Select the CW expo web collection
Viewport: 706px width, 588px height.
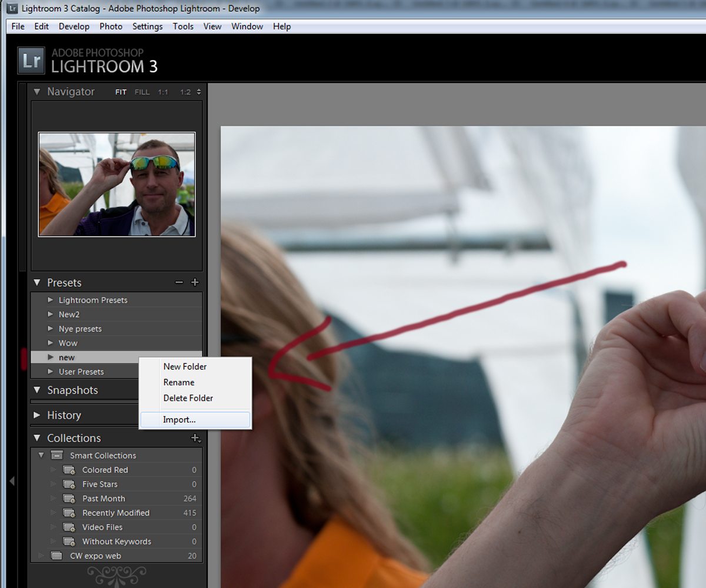point(116,556)
